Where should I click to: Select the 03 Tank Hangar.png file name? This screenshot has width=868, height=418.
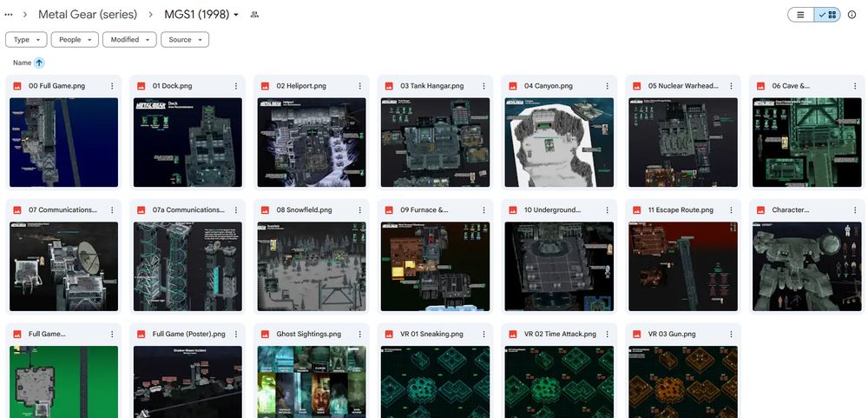432,86
